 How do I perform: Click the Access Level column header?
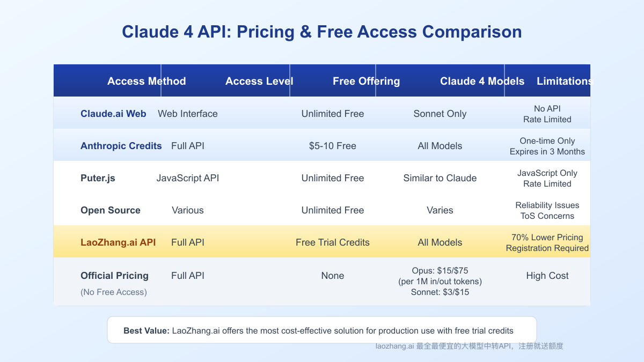[259, 81]
